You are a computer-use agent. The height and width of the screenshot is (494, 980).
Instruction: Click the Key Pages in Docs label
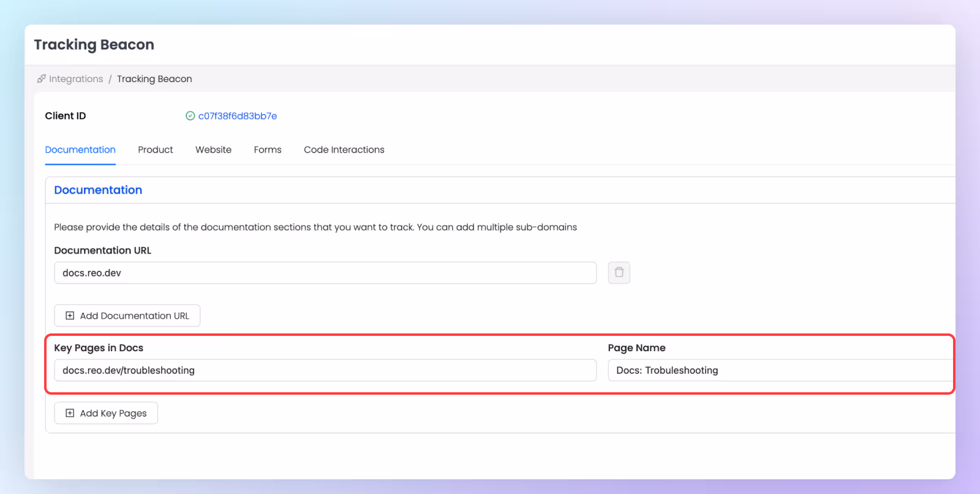click(x=99, y=348)
